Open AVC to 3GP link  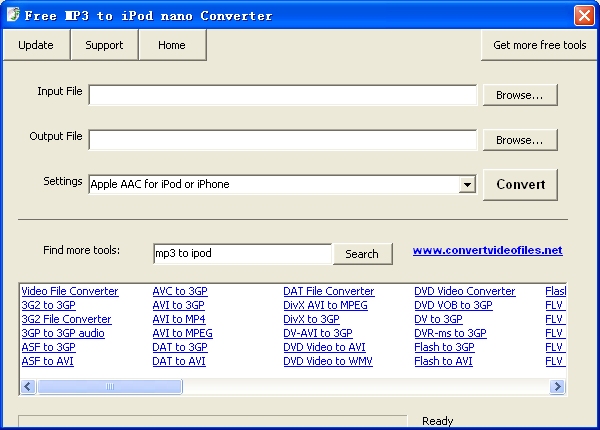tap(180, 291)
